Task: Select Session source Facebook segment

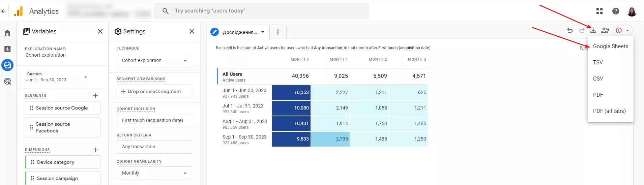Action: coord(63,127)
